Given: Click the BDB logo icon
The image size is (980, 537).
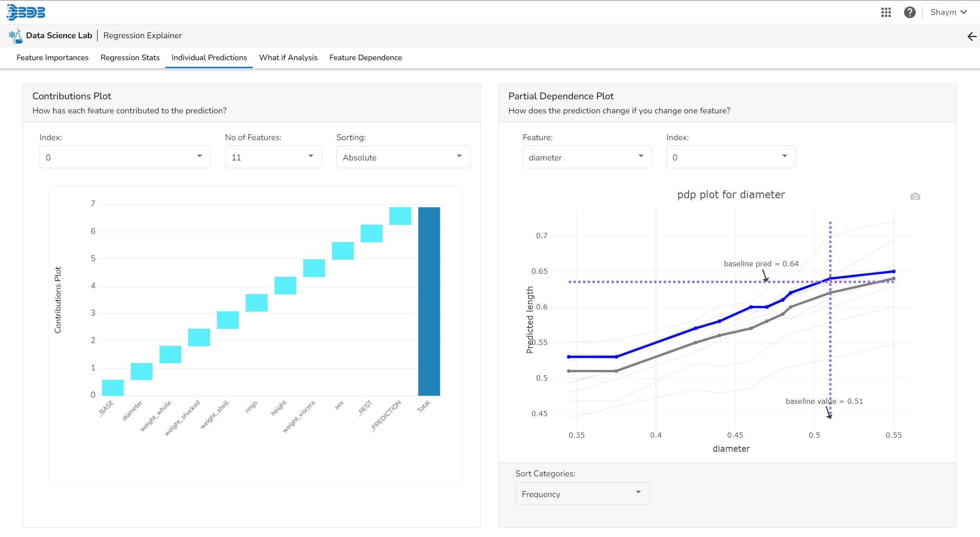Looking at the screenshot, I should click(26, 12).
